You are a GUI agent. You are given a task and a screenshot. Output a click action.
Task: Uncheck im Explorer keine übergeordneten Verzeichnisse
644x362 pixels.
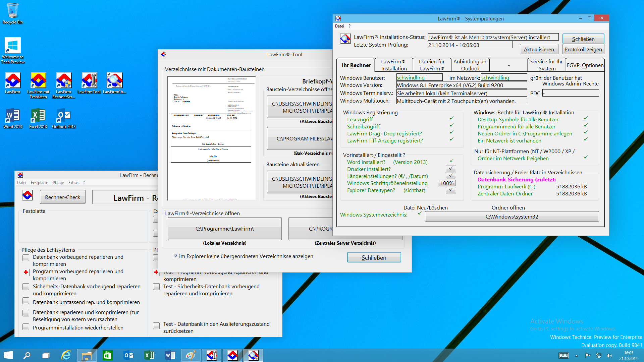(x=176, y=256)
